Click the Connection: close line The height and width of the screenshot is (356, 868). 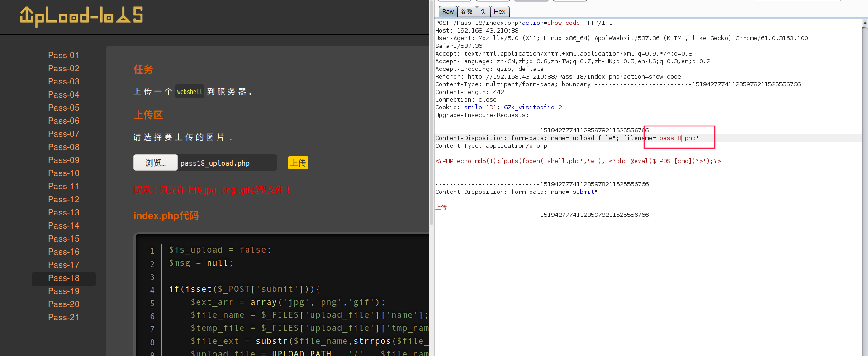point(465,100)
